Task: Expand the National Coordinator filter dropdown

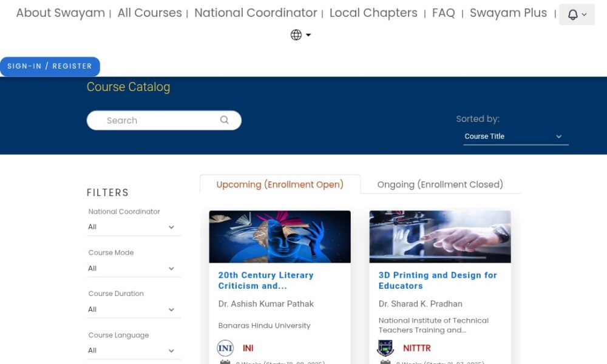Action: point(134,227)
